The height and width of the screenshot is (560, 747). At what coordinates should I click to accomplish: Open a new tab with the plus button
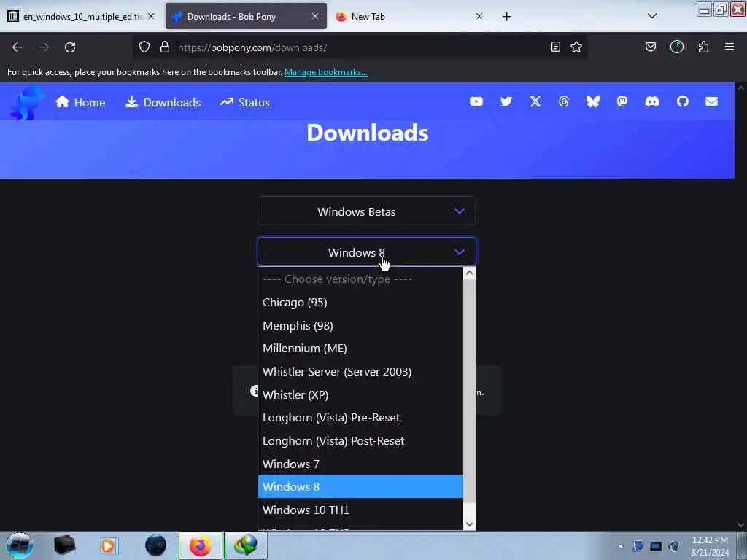click(x=506, y=17)
